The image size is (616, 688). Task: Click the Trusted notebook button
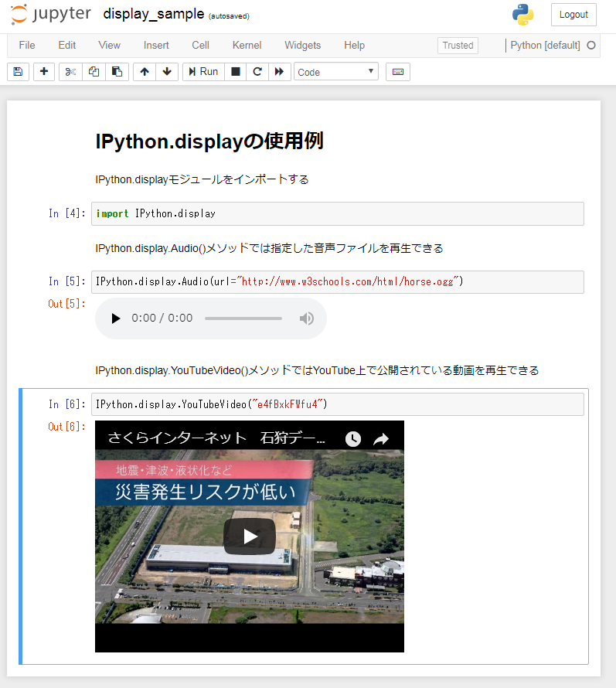pyautogui.click(x=458, y=45)
